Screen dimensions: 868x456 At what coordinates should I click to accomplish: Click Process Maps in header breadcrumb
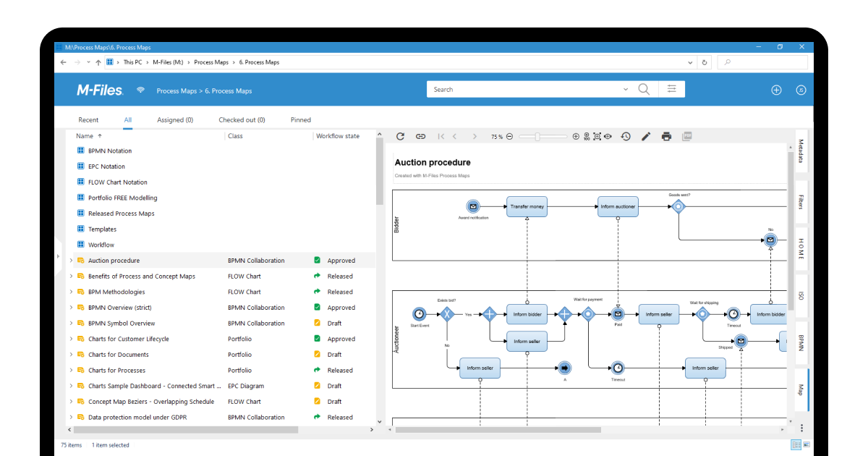(176, 91)
